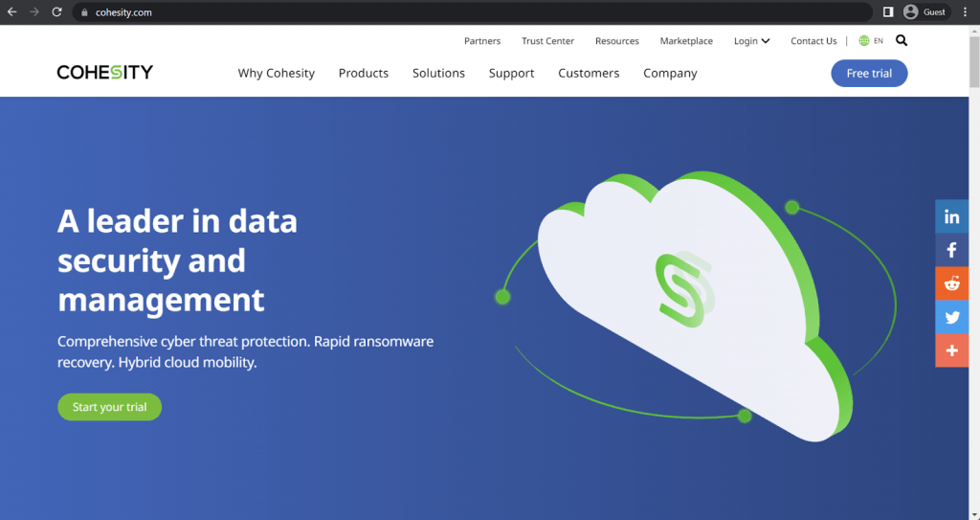The width and height of the screenshot is (980, 520).
Task: Open the Contact Us link
Action: (x=813, y=40)
